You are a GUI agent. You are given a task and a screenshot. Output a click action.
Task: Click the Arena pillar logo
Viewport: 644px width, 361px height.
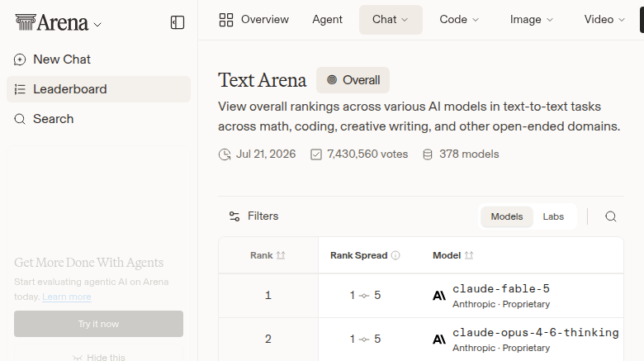click(26, 22)
